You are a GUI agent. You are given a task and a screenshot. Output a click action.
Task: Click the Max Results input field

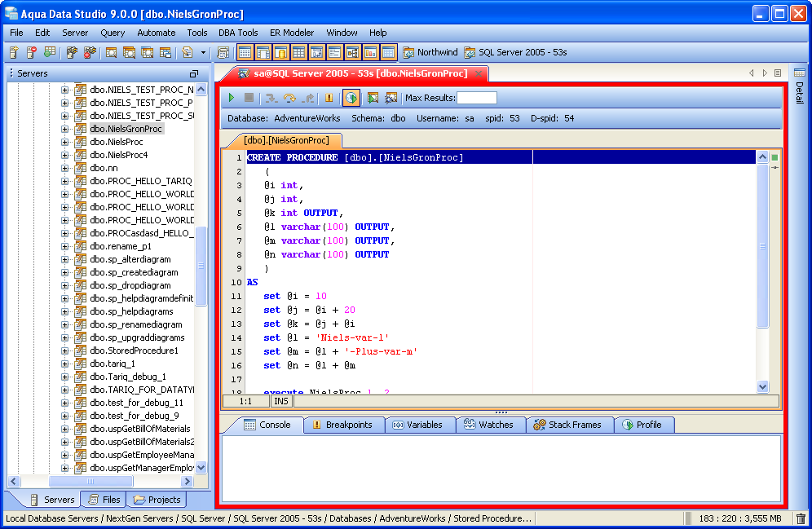(x=477, y=98)
